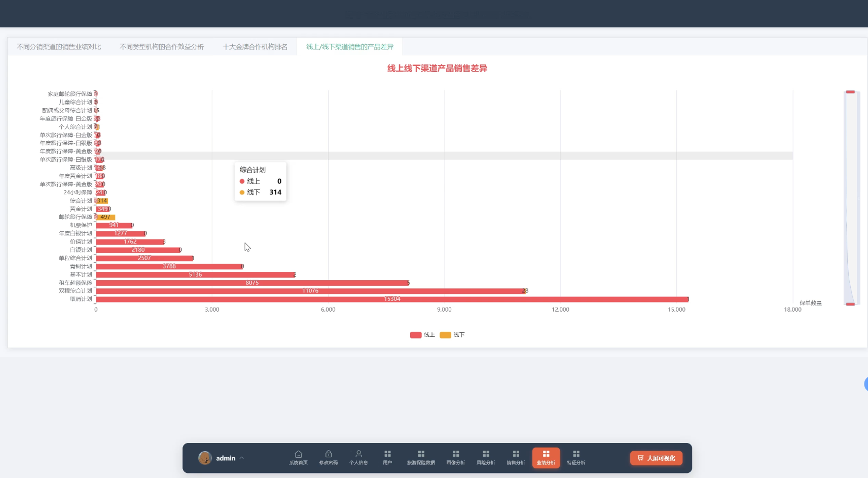This screenshot has height=478, width=868.
Task: Click the 儿童综合计划 axis label
Action: point(76,102)
